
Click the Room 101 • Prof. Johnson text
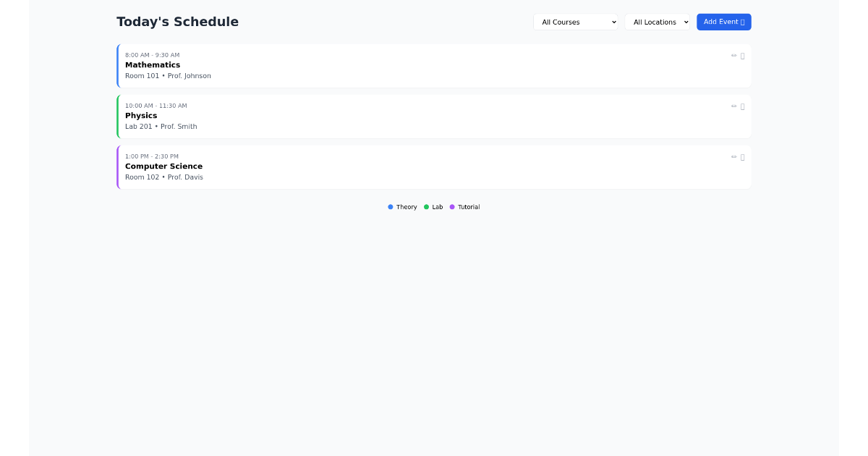pos(168,76)
